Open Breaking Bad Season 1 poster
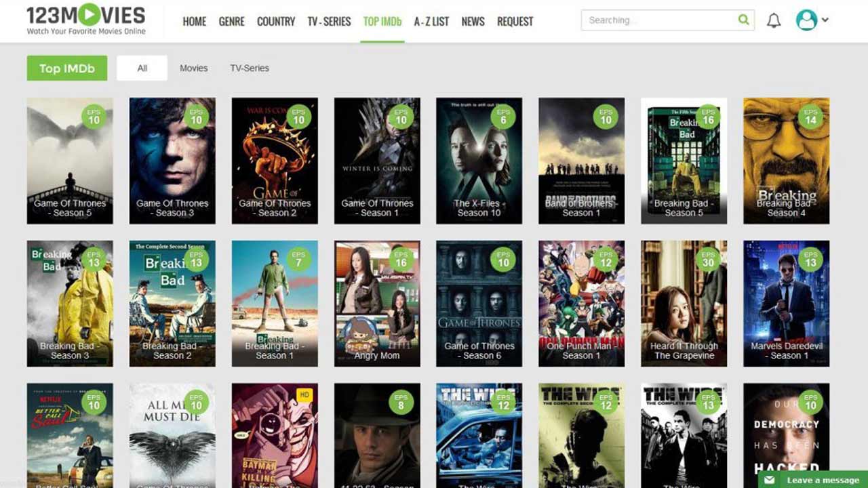868x488 pixels. click(275, 304)
